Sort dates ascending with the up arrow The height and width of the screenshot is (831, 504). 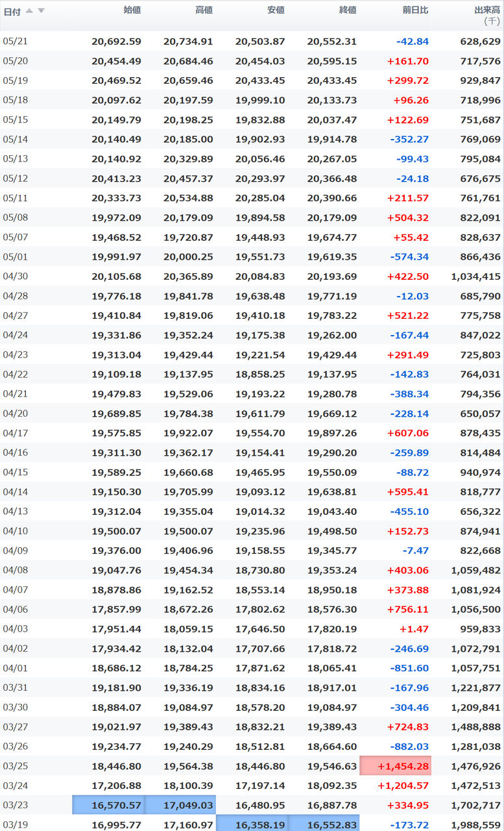29,10
